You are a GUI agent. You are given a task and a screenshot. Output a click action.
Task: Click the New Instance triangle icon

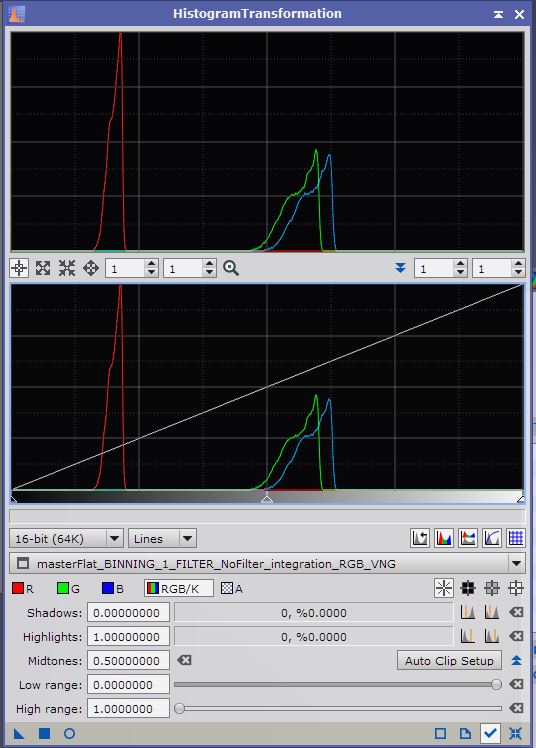pos(19,733)
